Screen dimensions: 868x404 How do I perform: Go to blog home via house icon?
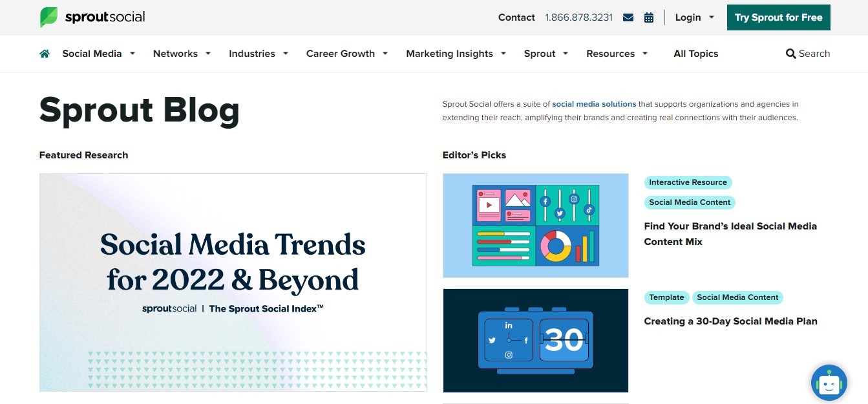click(45, 54)
